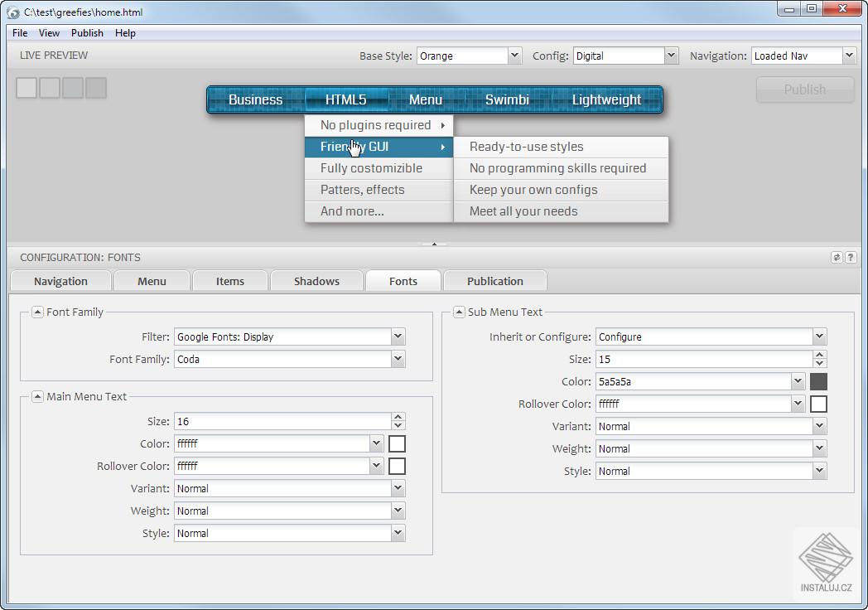Collapse the Font Family section
Viewport: 868px width, 610px height.
[37, 312]
